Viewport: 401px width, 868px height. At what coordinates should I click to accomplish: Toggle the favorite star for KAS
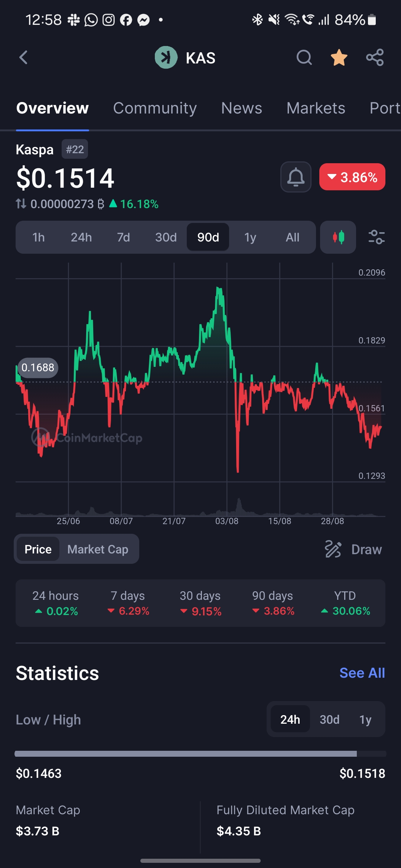339,58
